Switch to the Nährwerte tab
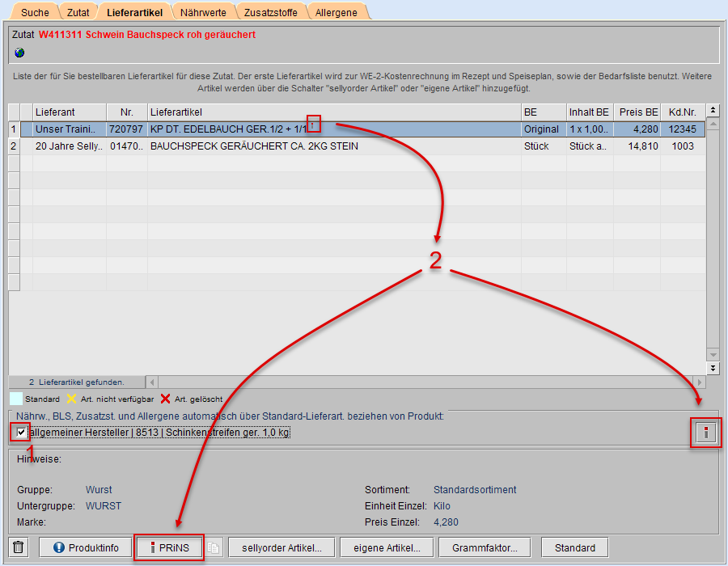This screenshot has height=566, width=728. pos(203,12)
